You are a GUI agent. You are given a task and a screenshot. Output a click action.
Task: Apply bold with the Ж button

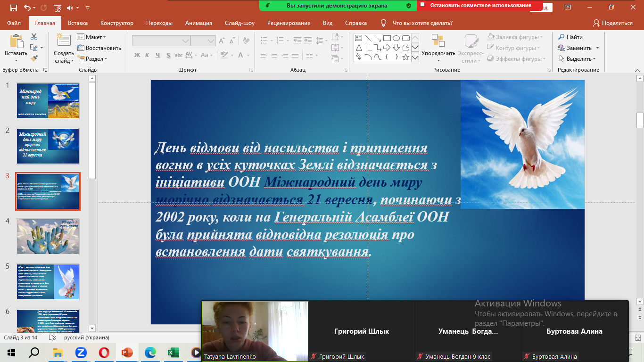(x=137, y=55)
